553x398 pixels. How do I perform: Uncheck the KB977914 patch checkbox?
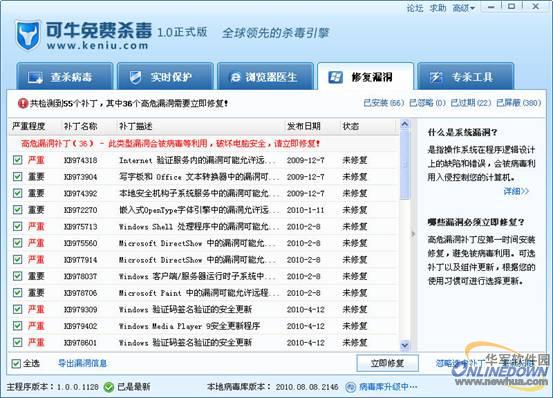17,259
